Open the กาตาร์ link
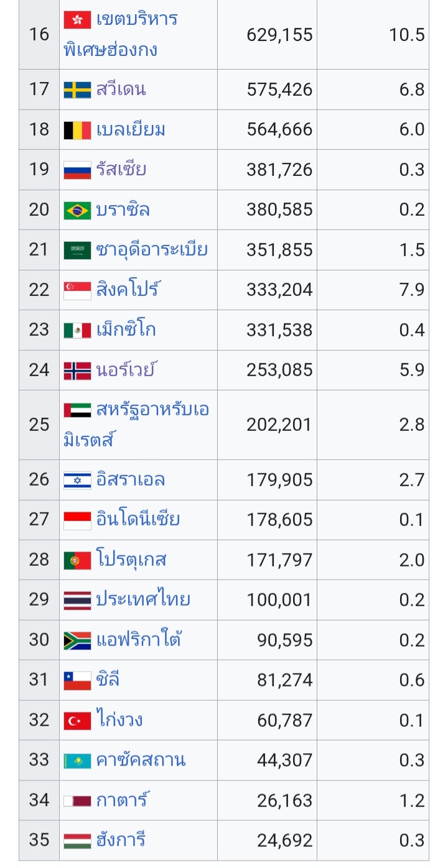448x868 pixels. pyautogui.click(x=123, y=800)
